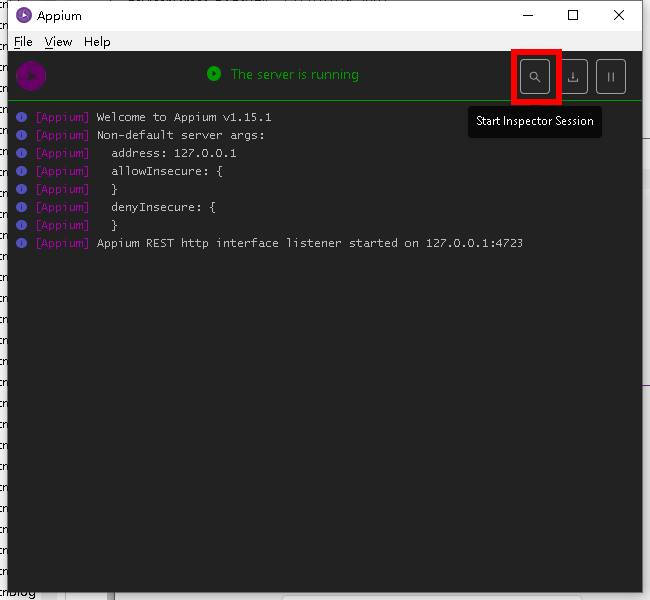
Task: Click the Appium title bar app icon
Action: click(x=24, y=15)
